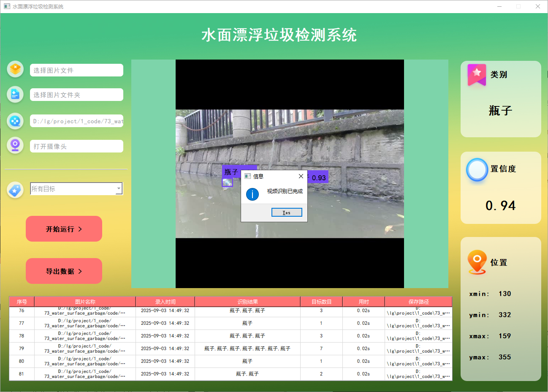Click the 选择图片文件夹 input field
This screenshot has width=548, height=392.
point(76,95)
